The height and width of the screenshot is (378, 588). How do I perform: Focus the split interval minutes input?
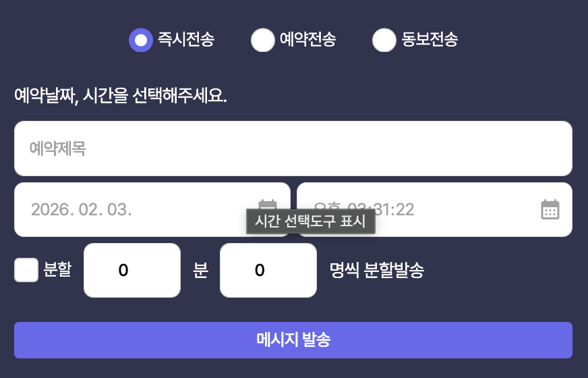tap(132, 271)
